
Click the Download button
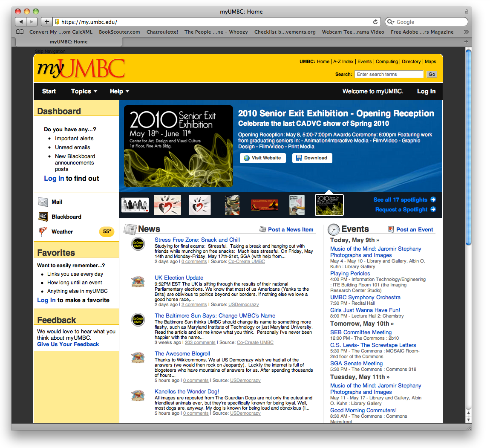312,158
